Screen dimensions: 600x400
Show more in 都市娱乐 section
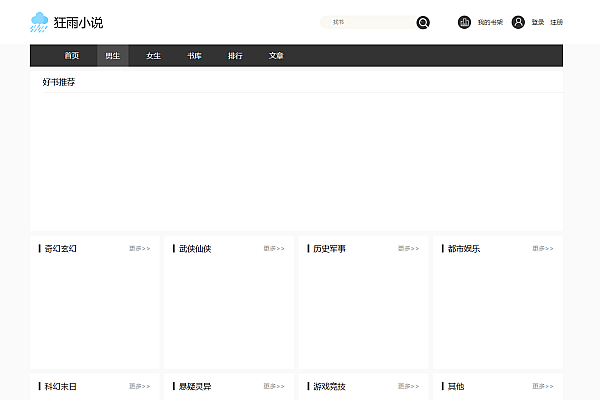tap(543, 248)
